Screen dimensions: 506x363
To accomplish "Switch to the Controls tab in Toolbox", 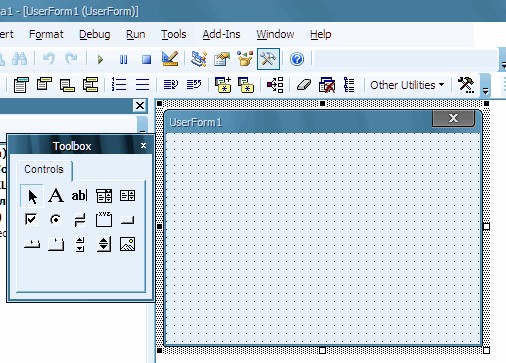I will [x=44, y=169].
